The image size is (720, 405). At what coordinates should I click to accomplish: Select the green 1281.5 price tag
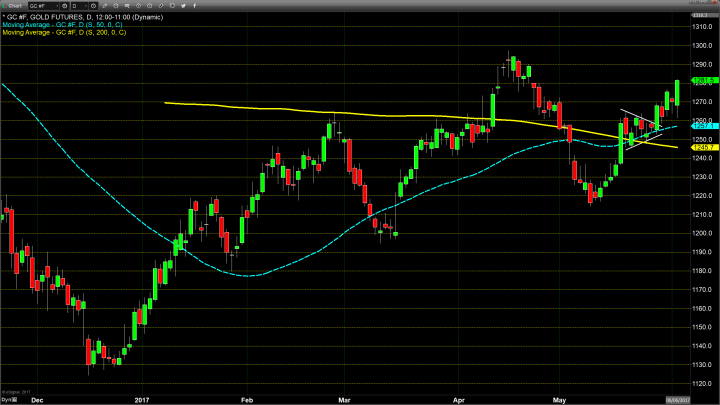click(700, 81)
